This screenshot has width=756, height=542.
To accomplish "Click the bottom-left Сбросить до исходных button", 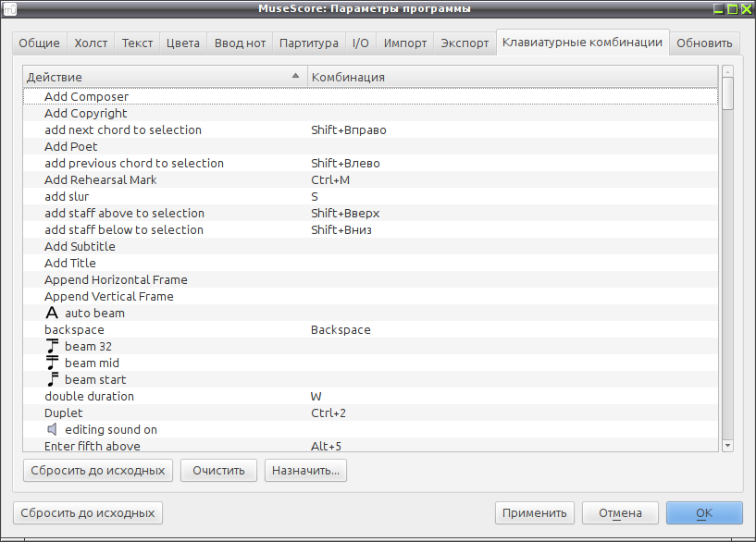I will pyautogui.click(x=88, y=513).
